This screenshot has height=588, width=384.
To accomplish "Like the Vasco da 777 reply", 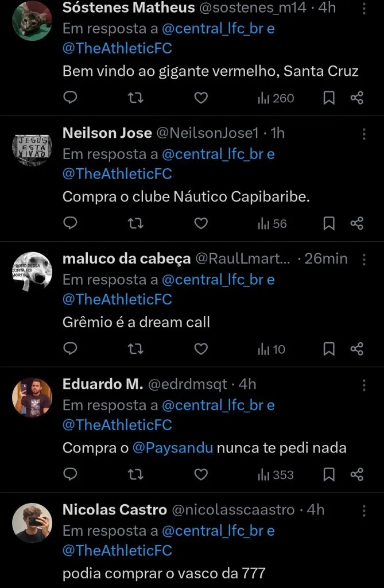I will point(200,585).
